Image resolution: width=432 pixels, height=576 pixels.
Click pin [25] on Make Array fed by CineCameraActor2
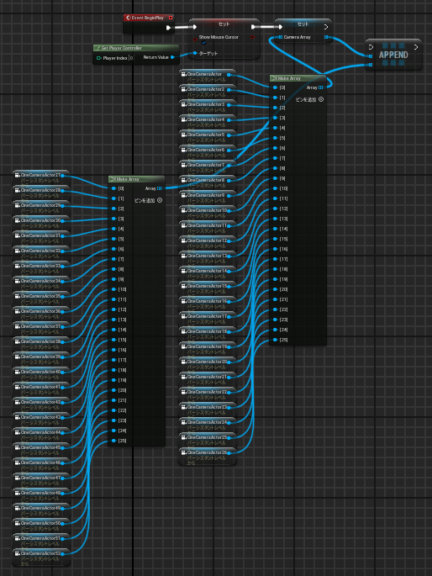pyautogui.click(x=275, y=340)
